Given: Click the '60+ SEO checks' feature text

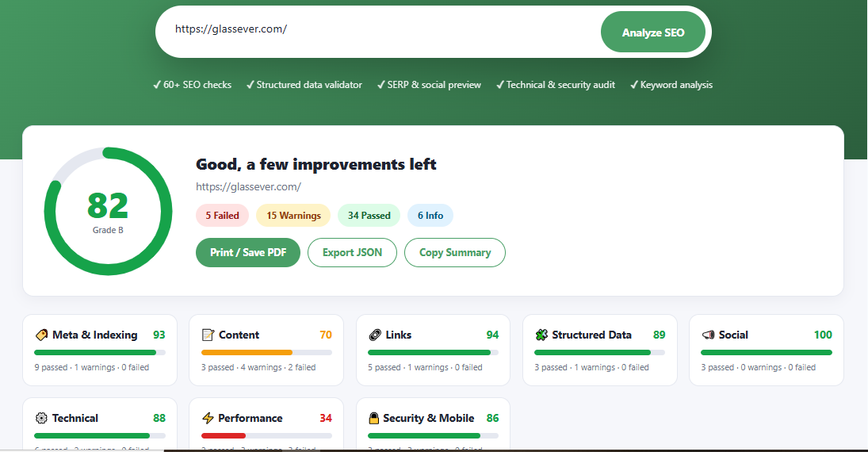Looking at the screenshot, I should [x=192, y=85].
